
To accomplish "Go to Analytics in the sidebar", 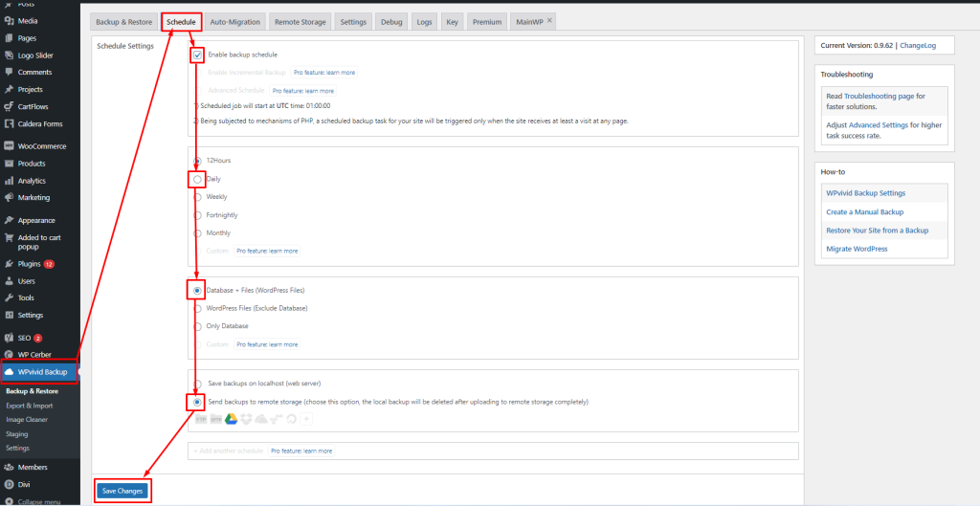I will 32,180.
